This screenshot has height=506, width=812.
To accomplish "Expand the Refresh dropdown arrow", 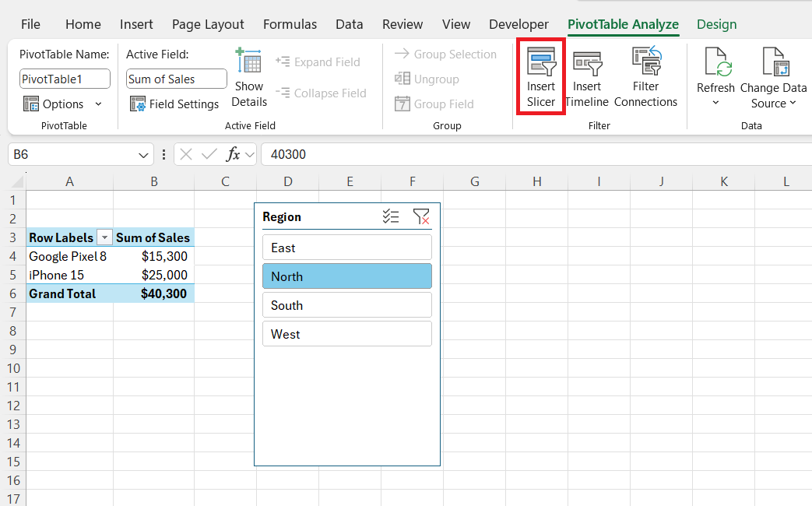I will [x=715, y=103].
